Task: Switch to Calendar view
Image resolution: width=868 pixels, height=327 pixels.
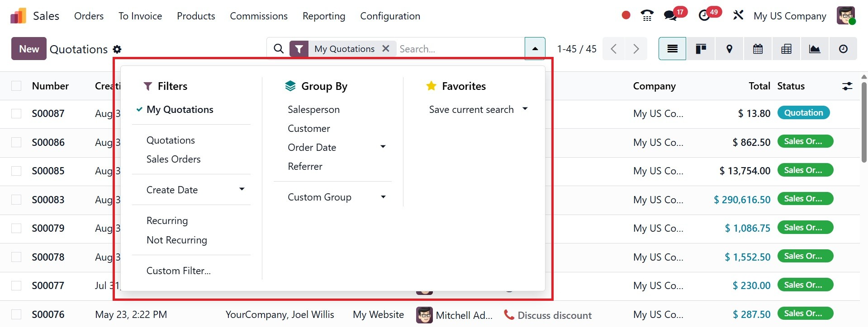Action: (x=758, y=49)
